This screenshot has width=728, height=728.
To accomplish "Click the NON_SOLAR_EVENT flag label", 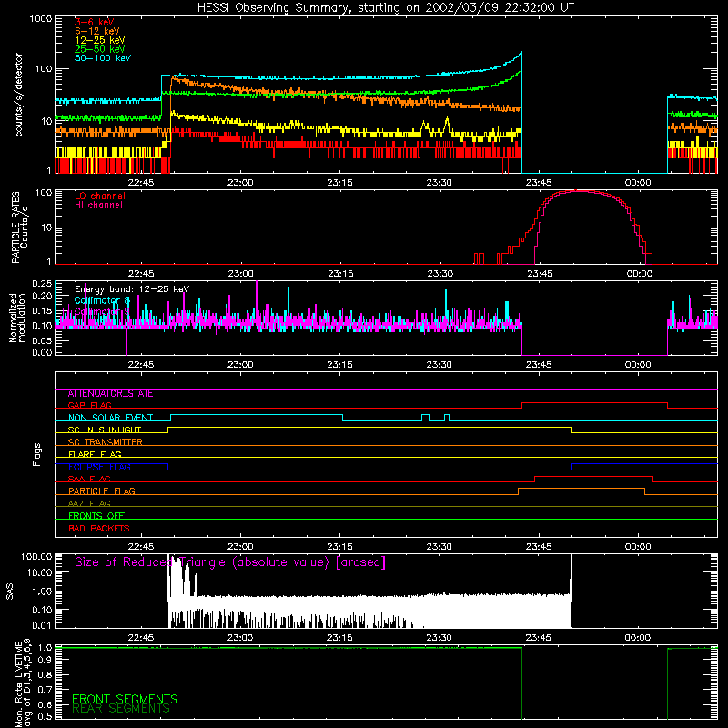I will coord(110,418).
